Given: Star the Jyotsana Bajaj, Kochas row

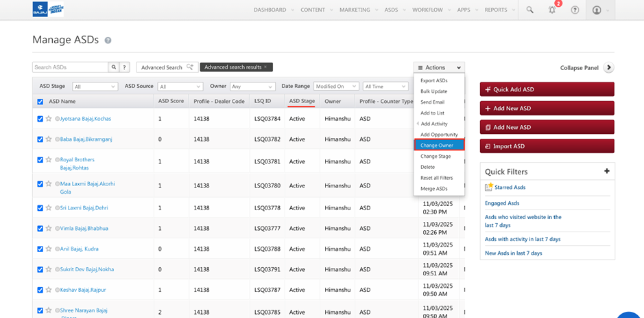Looking at the screenshot, I should point(49,119).
